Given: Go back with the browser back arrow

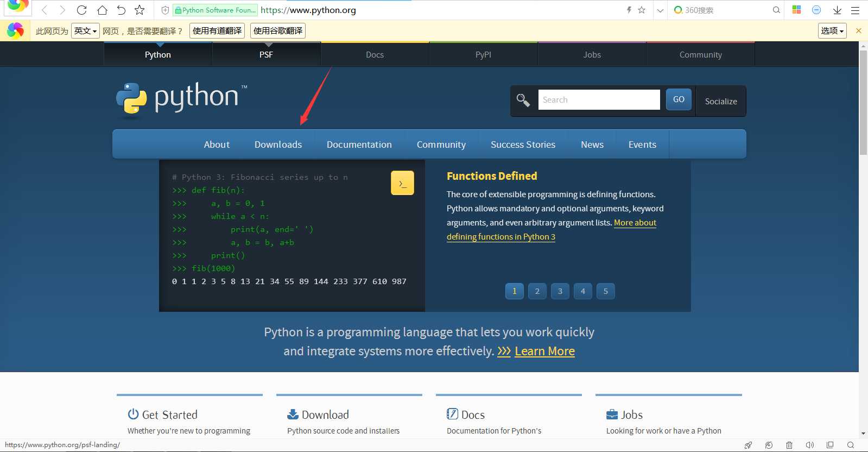Looking at the screenshot, I should coord(45,10).
